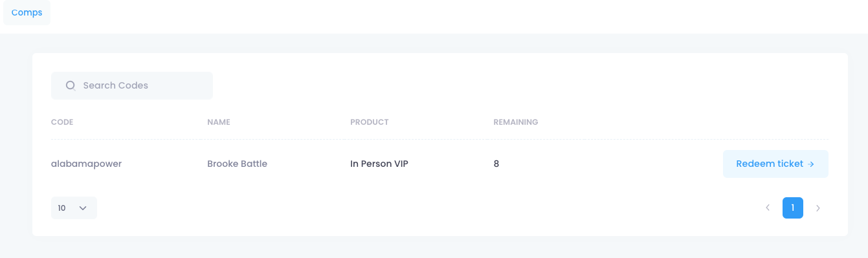Open the rows-per-page dropdown showing 10

(x=74, y=208)
